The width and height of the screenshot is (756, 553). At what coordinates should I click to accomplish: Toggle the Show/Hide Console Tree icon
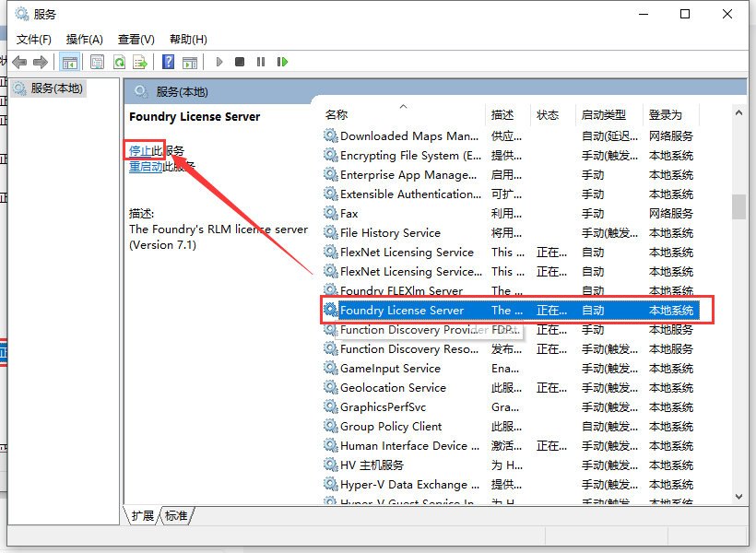tap(69, 62)
